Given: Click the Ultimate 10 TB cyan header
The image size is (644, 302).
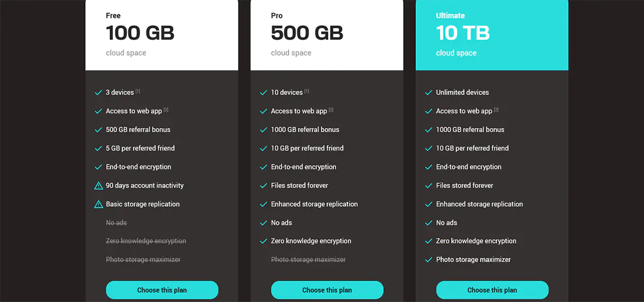Looking at the screenshot, I should coord(492,34).
